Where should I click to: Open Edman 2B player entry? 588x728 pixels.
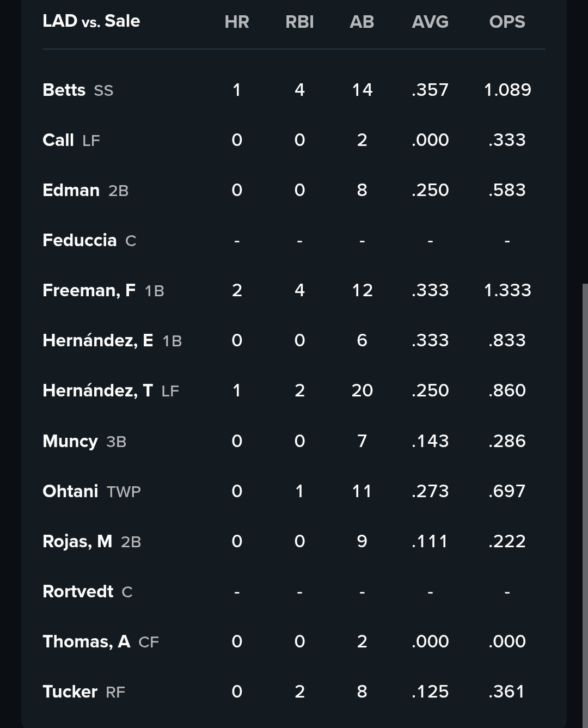coord(85,190)
